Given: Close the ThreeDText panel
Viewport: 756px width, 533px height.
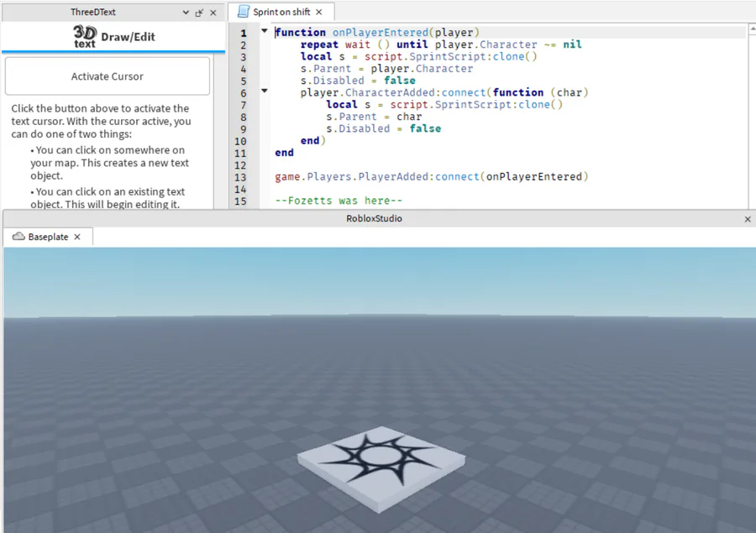Looking at the screenshot, I should tap(213, 13).
